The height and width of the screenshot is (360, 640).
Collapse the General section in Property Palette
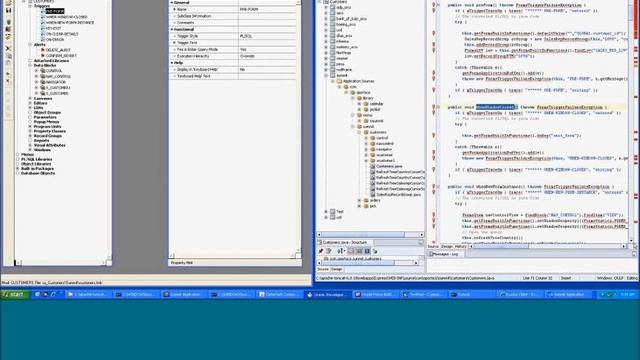(x=172, y=2)
